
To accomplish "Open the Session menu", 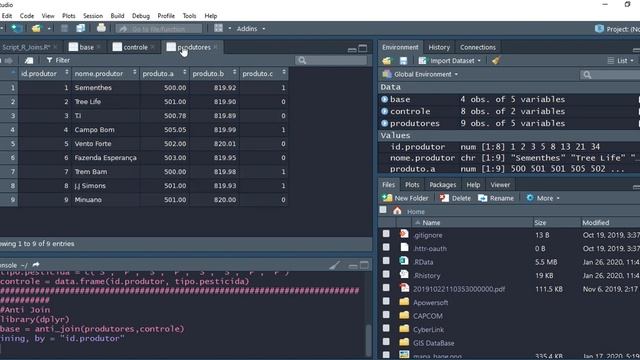I will [93, 16].
